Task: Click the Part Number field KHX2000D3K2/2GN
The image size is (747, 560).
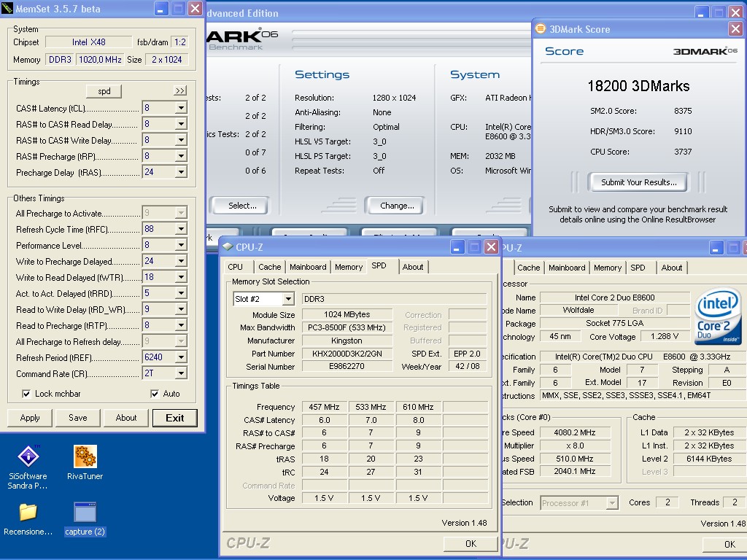Action: point(347,354)
